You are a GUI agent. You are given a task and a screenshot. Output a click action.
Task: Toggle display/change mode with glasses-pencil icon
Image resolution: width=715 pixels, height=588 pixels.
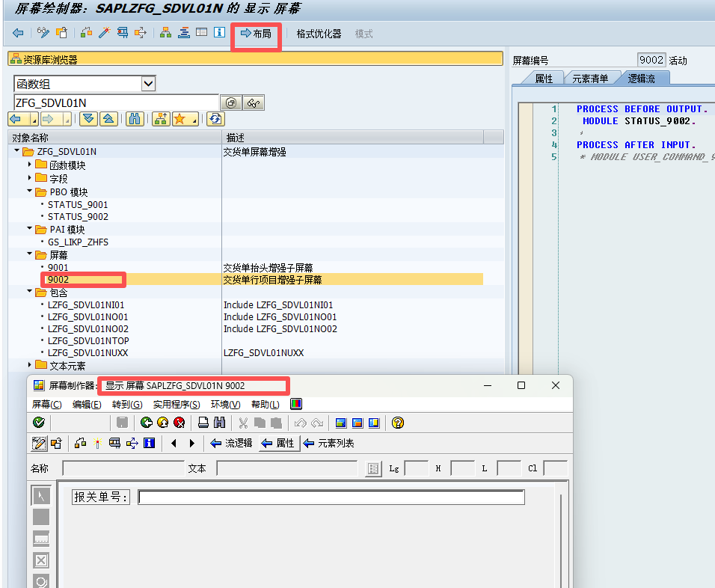click(x=43, y=32)
